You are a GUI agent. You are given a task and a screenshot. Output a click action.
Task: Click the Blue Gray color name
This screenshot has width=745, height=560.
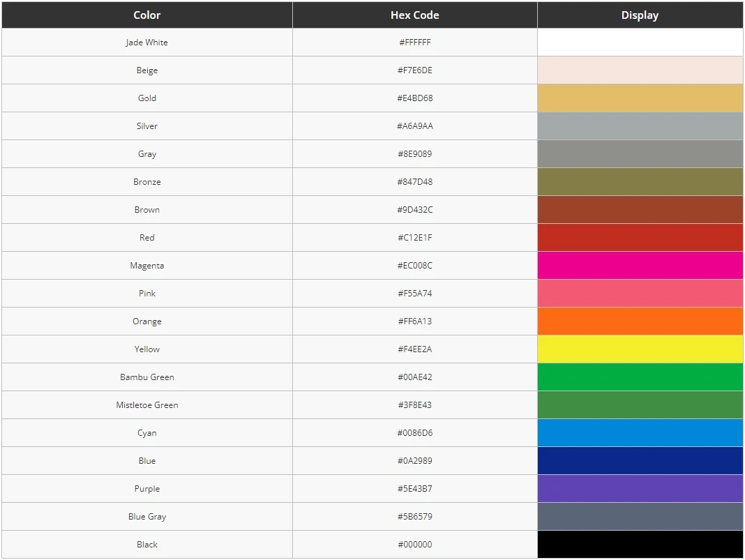(x=147, y=517)
